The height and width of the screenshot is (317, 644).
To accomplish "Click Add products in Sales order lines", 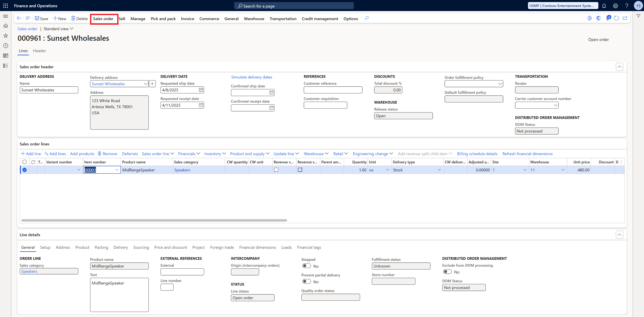I will (x=82, y=153).
